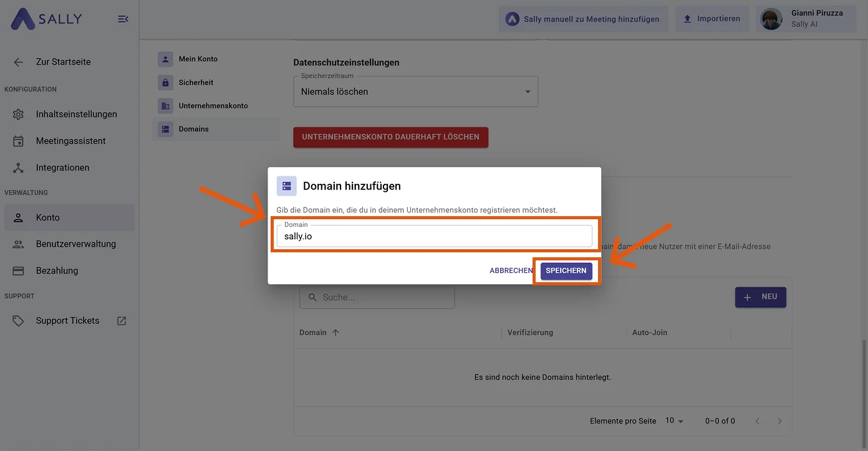
Task: Click the Sally logo in sidebar
Action: click(x=46, y=19)
